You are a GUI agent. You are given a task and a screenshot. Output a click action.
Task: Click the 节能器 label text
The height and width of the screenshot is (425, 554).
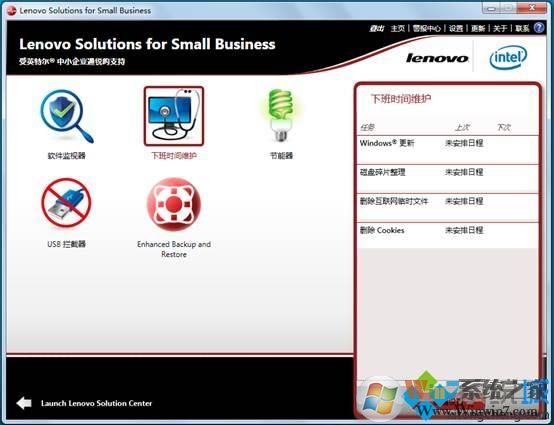pos(281,156)
